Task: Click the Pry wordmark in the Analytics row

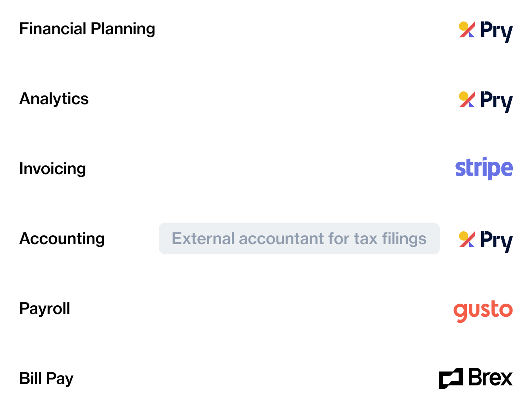Action: click(x=496, y=101)
